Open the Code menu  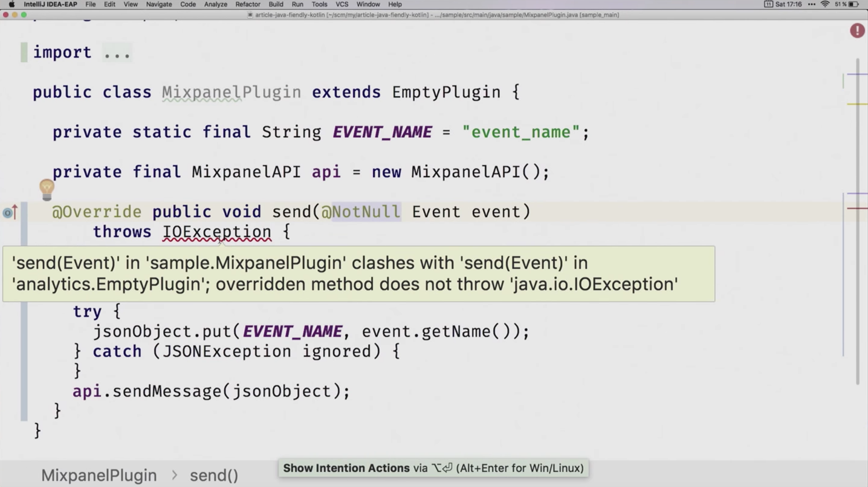[x=188, y=4]
